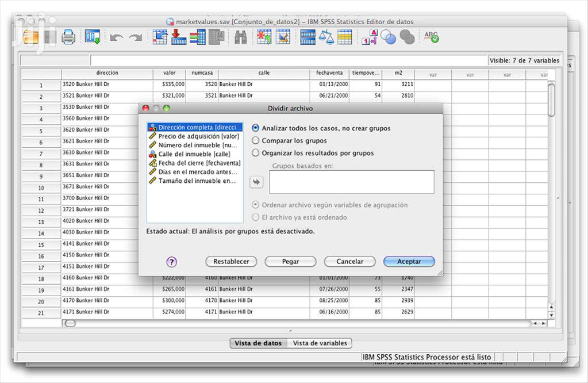Viewport: 588px width, 383px height.
Task: Click the Find binoculars icon
Action: click(240, 37)
